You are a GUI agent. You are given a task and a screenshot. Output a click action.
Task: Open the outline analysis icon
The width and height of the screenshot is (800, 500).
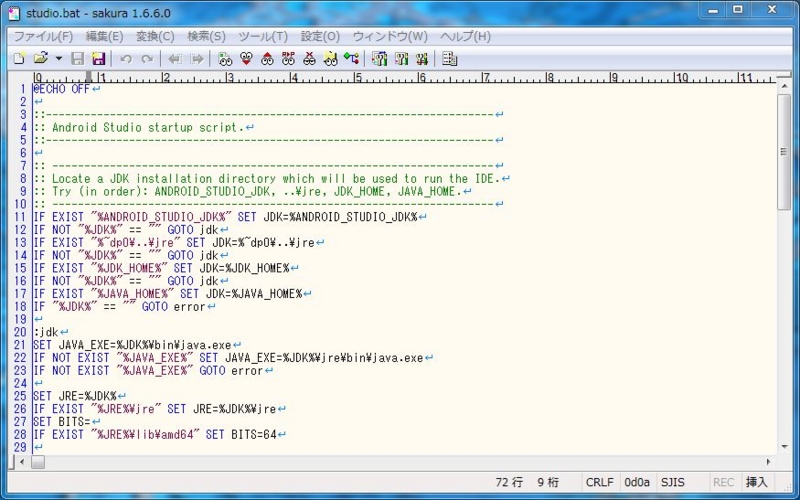coord(351,59)
